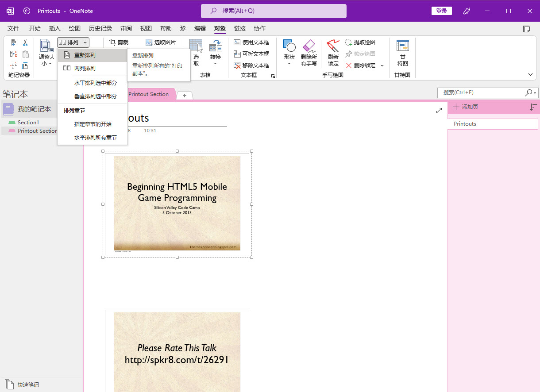Click the 使用文本框 text box tool
The height and width of the screenshot is (392, 540).
[x=251, y=42]
